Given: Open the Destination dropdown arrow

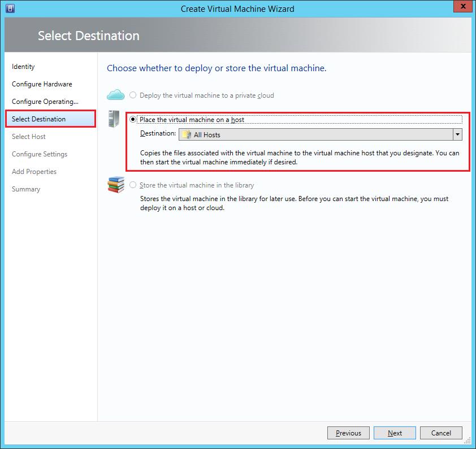Looking at the screenshot, I should pos(457,134).
